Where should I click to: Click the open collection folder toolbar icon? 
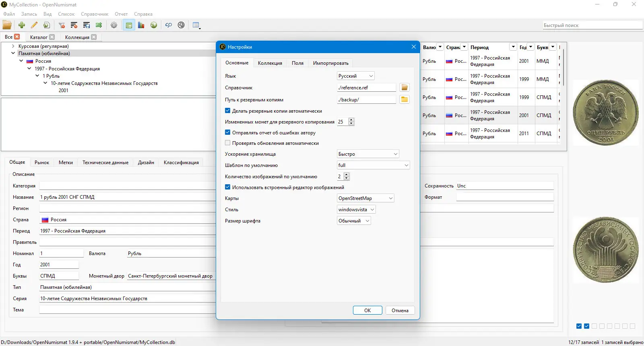coord(7,25)
